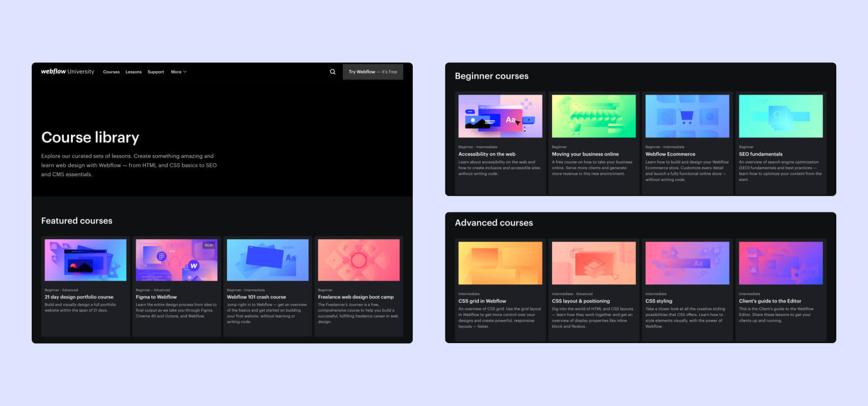This screenshot has width=868, height=406.
Task: Click the CSS styling title
Action: click(x=658, y=301)
